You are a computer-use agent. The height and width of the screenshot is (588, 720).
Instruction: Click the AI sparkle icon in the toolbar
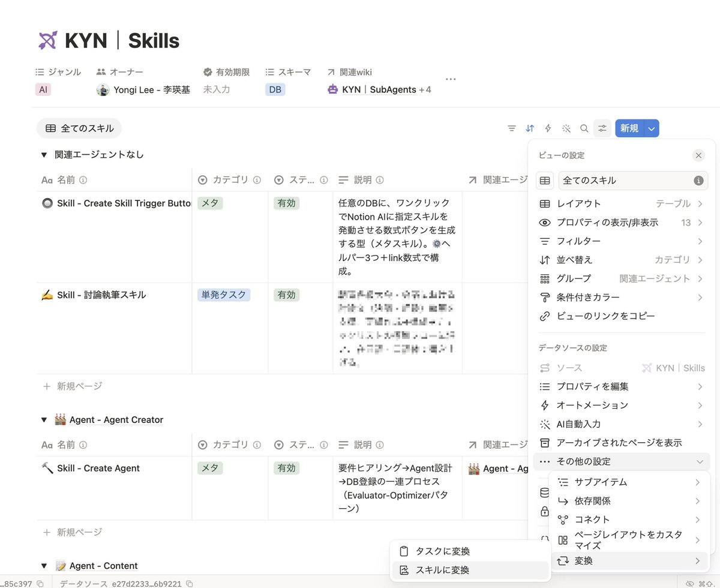click(566, 128)
